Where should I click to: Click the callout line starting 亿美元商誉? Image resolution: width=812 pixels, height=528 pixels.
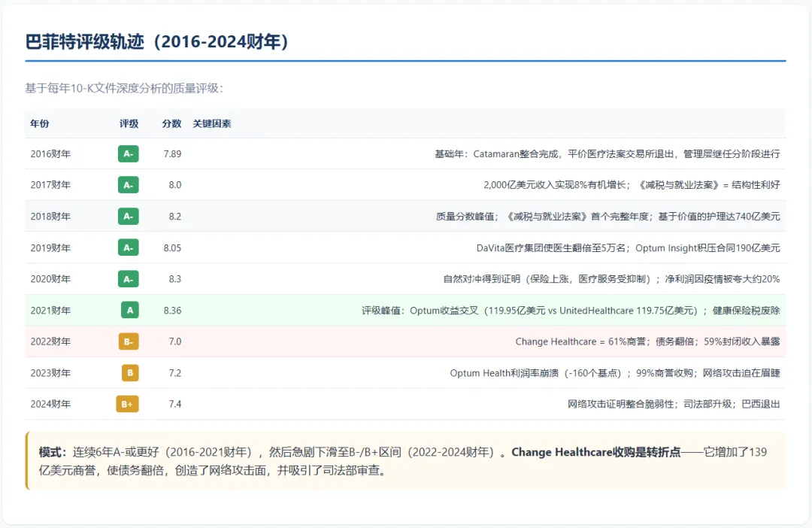pos(214,471)
